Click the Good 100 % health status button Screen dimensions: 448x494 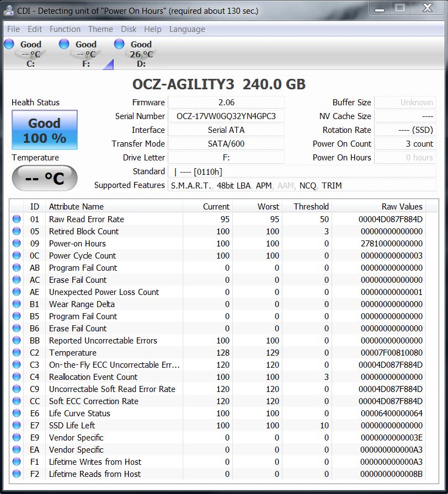tap(45, 130)
